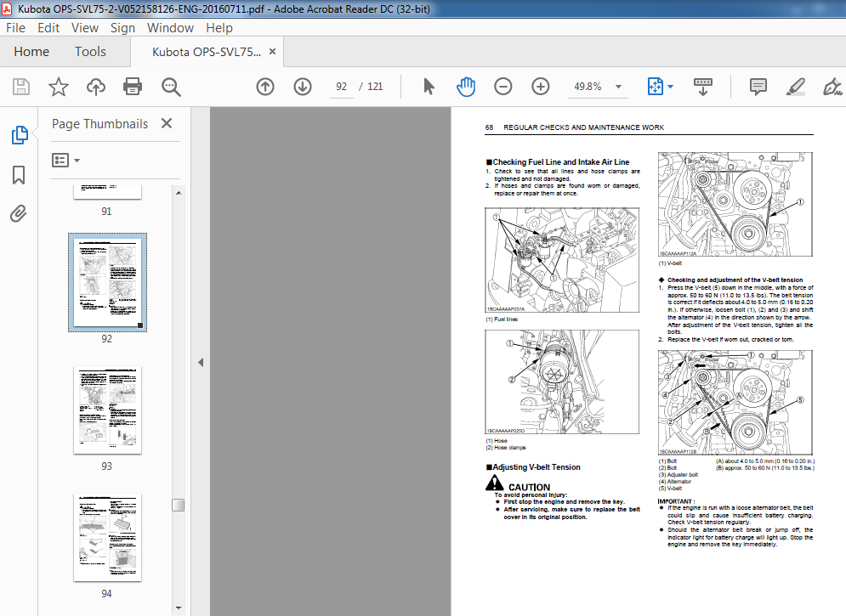This screenshot has width=846, height=616.
Task: Select page 93 thumbnail
Action: pyautogui.click(x=107, y=410)
